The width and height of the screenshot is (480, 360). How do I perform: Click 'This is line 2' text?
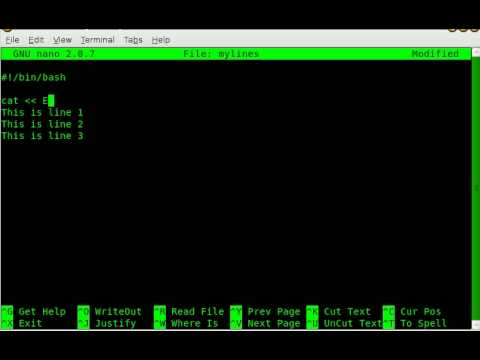[42, 124]
